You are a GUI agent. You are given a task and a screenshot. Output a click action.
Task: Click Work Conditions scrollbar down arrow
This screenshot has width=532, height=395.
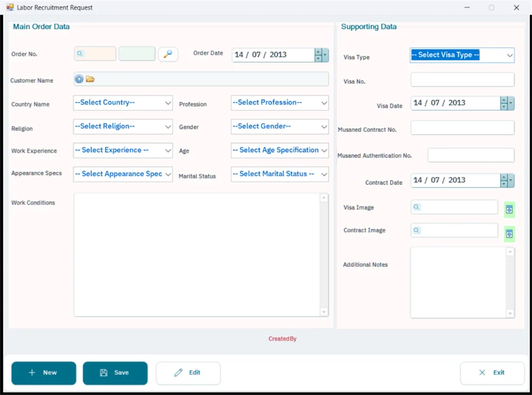(324, 312)
